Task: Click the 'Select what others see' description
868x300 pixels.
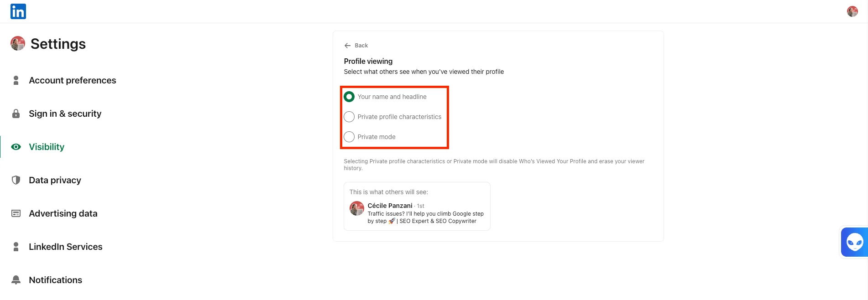Action: 424,72
